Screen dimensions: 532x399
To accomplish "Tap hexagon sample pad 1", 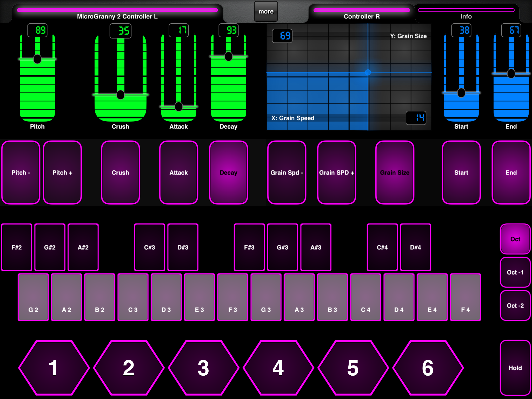I will (x=54, y=368).
